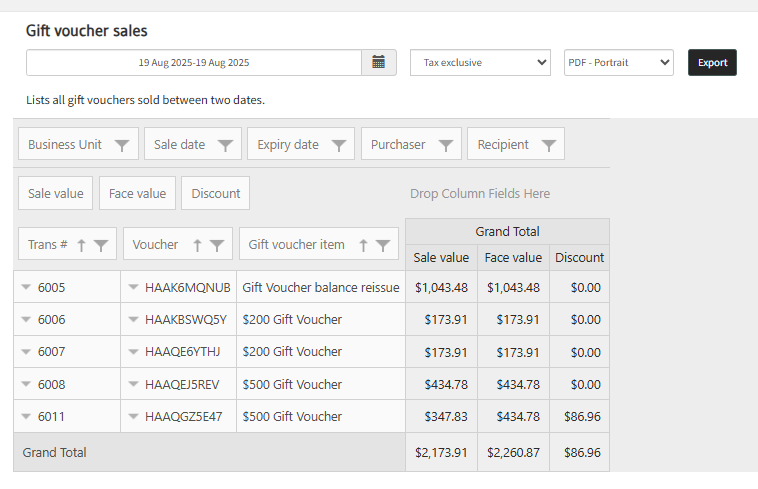
Task: Select the Sale value data field
Action: coord(55,193)
